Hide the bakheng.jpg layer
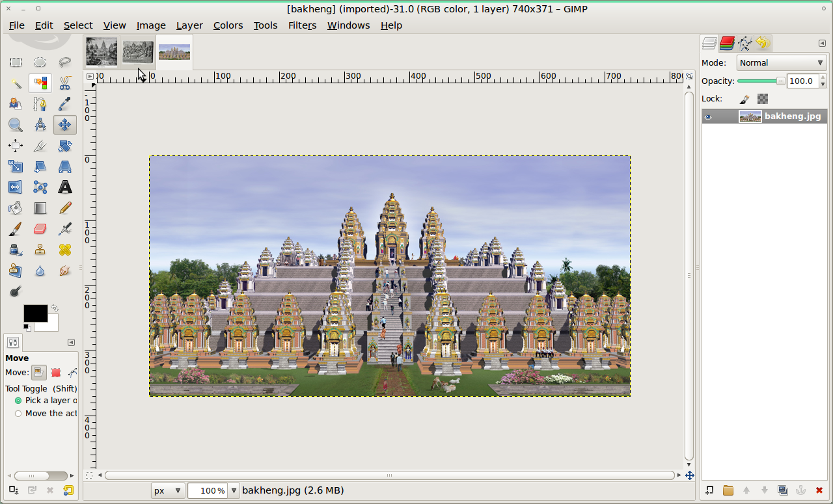The height and width of the screenshot is (504, 833). point(709,116)
